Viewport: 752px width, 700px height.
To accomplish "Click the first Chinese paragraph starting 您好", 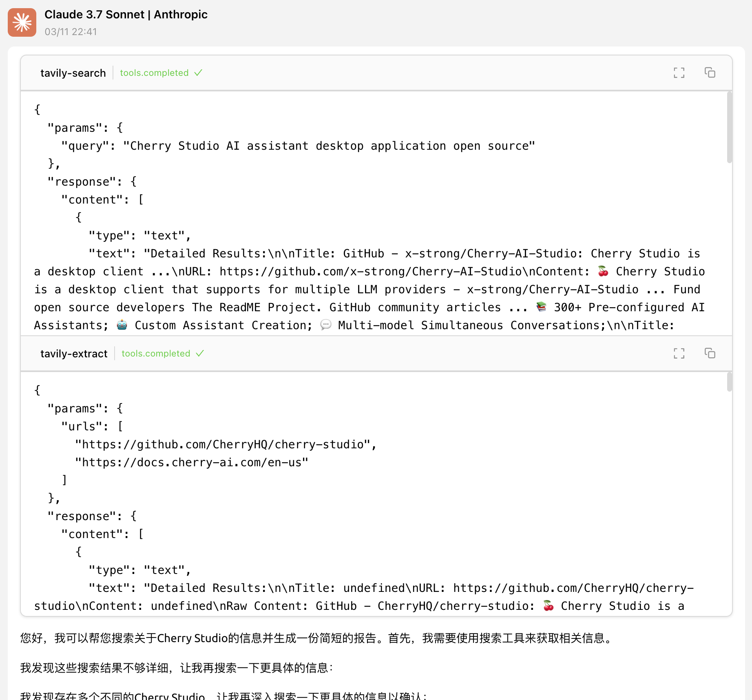I will click(317, 638).
